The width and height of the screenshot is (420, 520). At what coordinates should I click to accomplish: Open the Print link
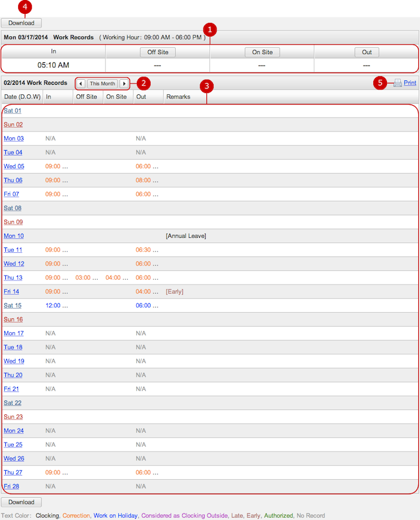(410, 83)
